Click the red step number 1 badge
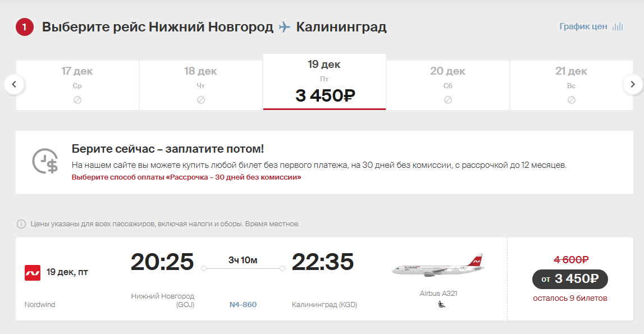 (25, 27)
